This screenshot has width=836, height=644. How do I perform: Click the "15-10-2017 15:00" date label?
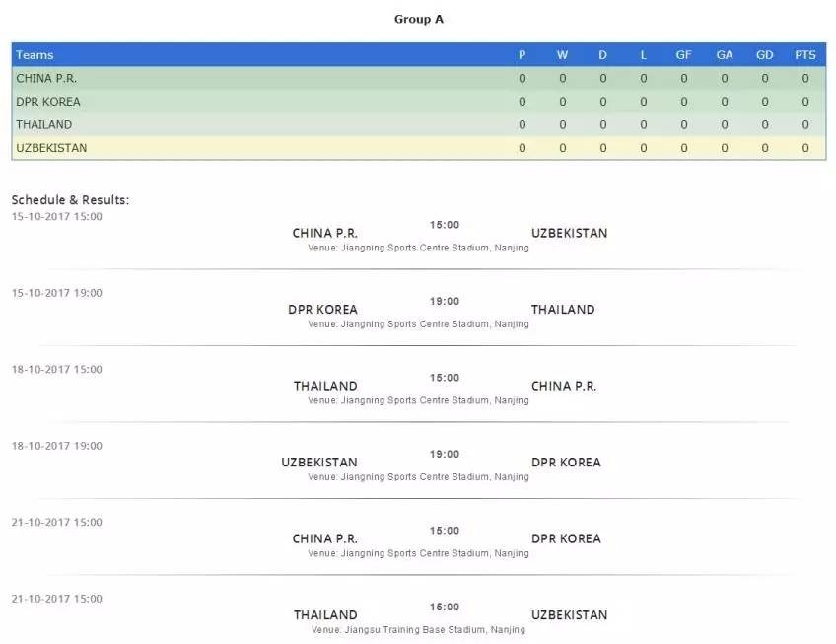click(56, 217)
